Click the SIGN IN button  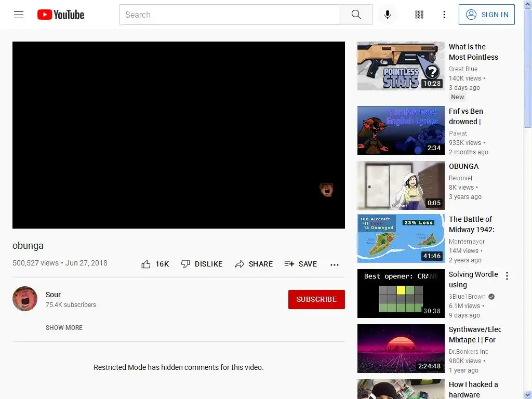[486, 15]
